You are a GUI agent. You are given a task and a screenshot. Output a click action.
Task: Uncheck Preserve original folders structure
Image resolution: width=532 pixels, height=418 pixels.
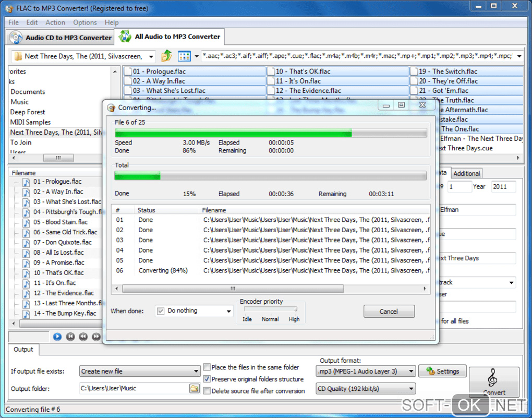pos(207,379)
